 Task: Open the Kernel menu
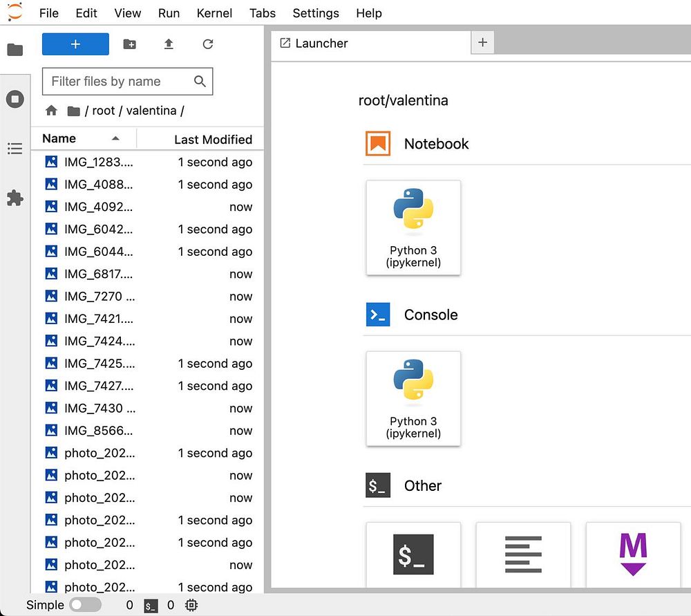214,13
